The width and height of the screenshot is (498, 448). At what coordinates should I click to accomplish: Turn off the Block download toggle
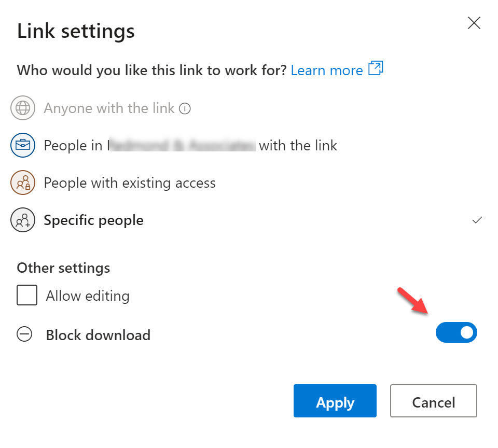pyautogui.click(x=456, y=333)
